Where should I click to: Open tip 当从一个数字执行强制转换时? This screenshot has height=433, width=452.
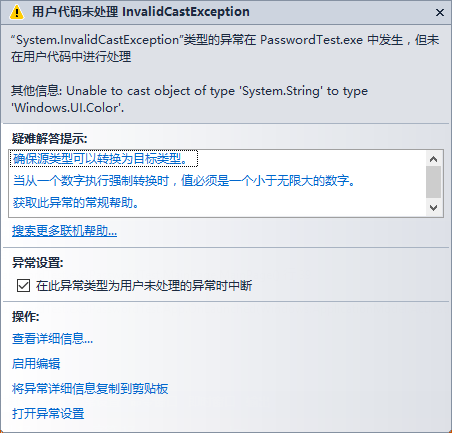(x=185, y=181)
